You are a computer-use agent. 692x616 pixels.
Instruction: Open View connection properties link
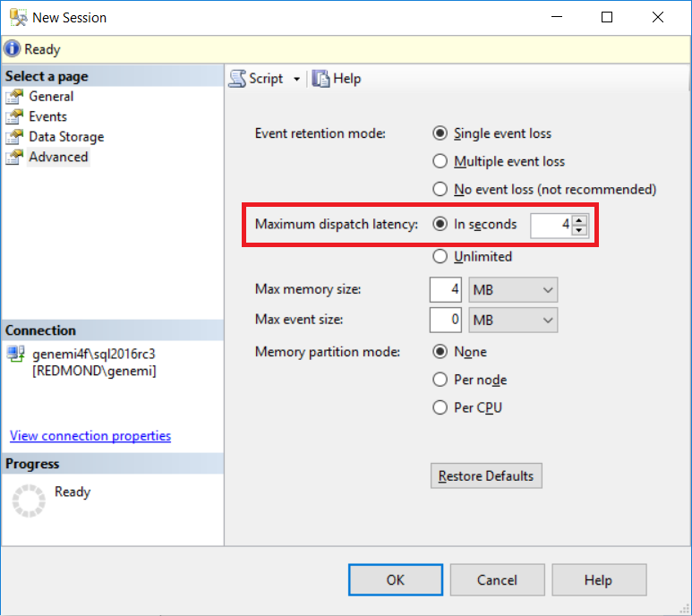point(90,435)
